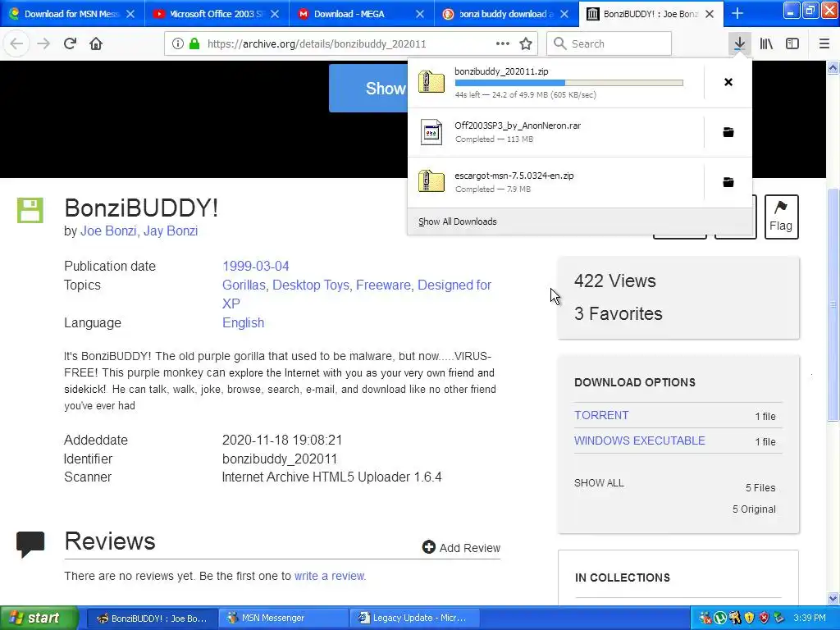Show All Downloads
The width and height of the screenshot is (840, 630).
pos(458,221)
